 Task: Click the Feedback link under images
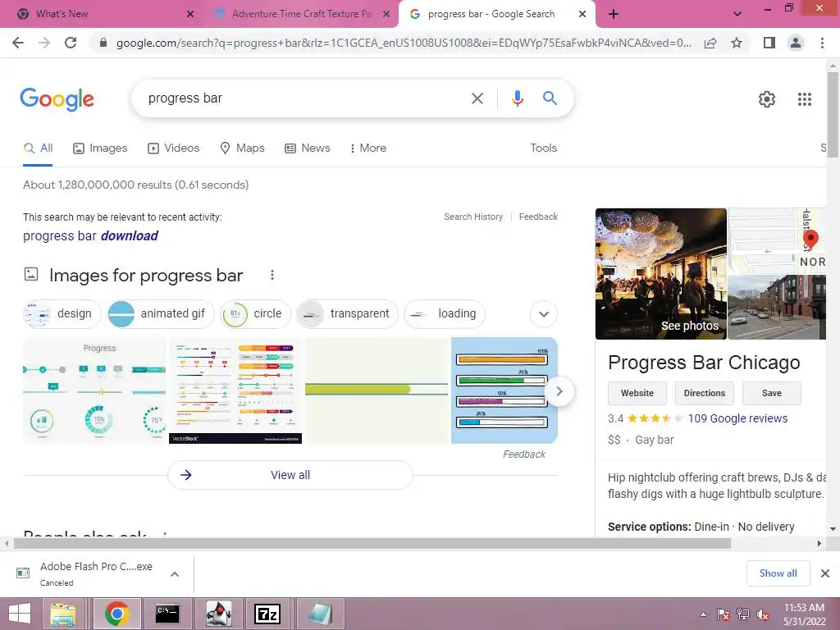click(523, 454)
